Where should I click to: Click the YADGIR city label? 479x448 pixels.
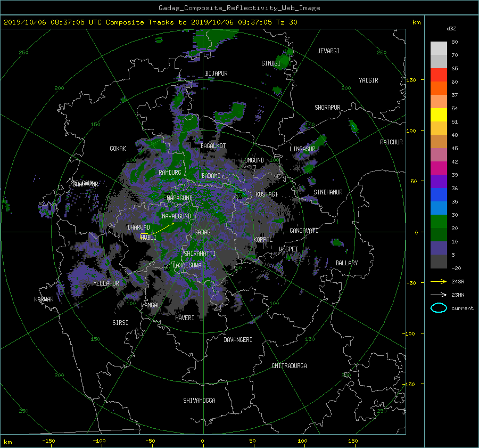tap(368, 80)
